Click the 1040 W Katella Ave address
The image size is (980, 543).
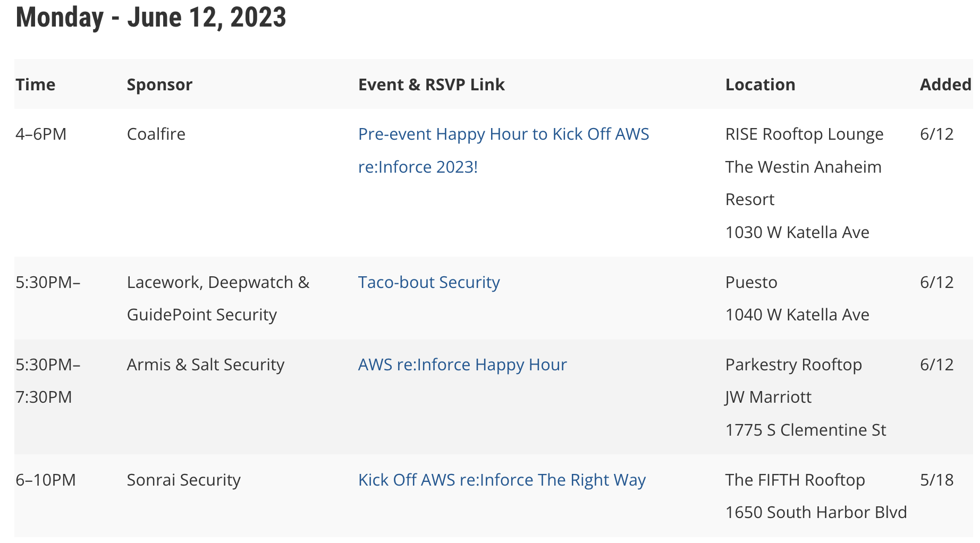tap(797, 315)
